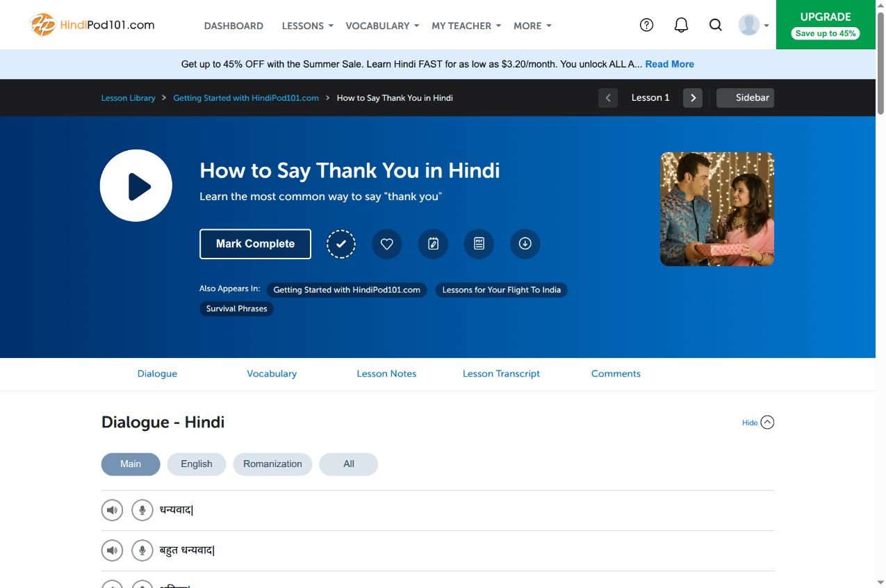Screen dimensions: 886x588
Task: Add lesson to favorites heart icon
Action: tap(387, 244)
